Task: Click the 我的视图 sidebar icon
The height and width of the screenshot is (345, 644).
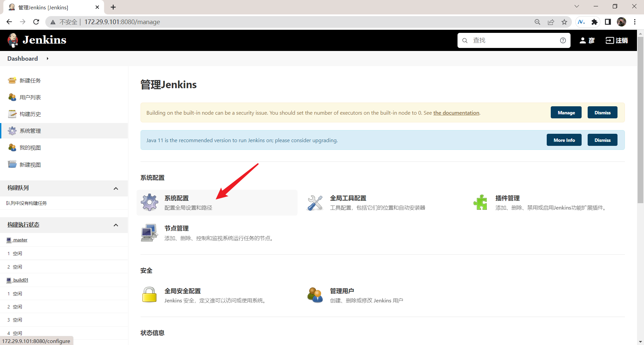Action: point(12,148)
